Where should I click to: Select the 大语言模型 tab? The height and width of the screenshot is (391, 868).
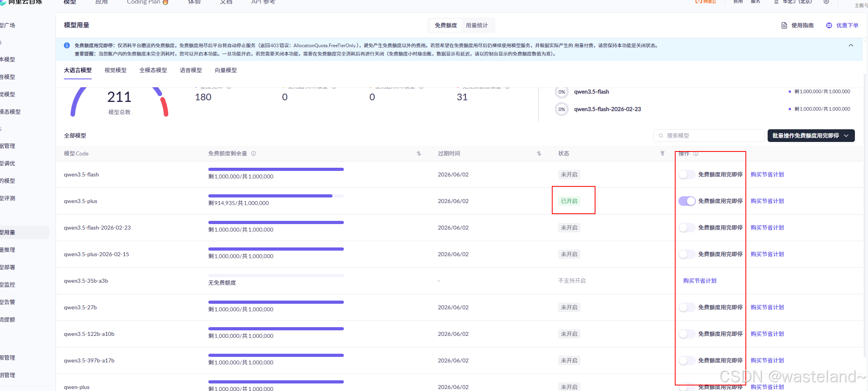click(78, 70)
